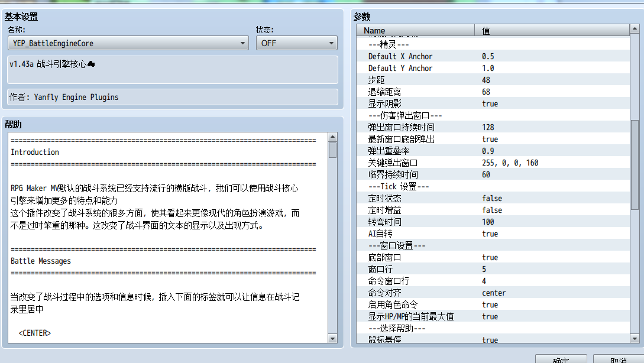Click the ---精灵--- section header row
Screen dimensions: 644x363
[x=493, y=44]
